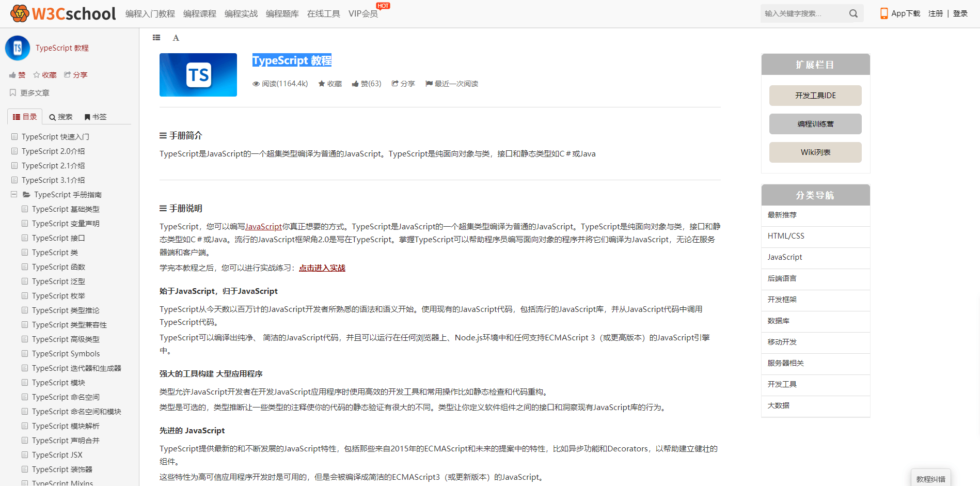The width and height of the screenshot is (980, 486).
Task: Click the 注册 link
Action: tap(936, 13)
